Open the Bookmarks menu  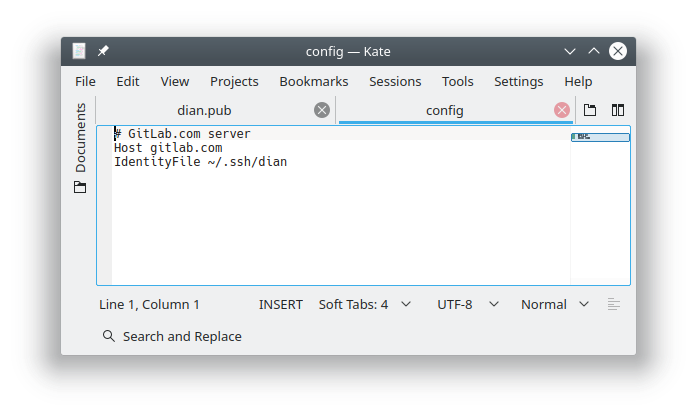[314, 82]
